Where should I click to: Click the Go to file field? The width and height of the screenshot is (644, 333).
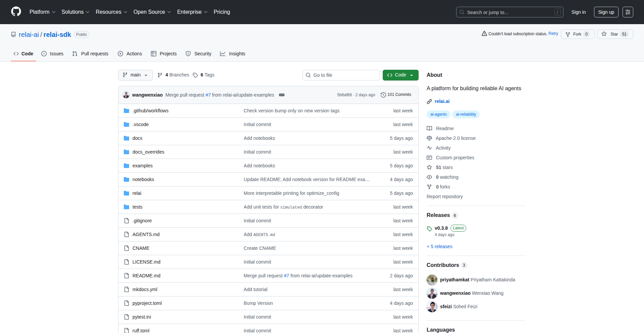pos(341,75)
